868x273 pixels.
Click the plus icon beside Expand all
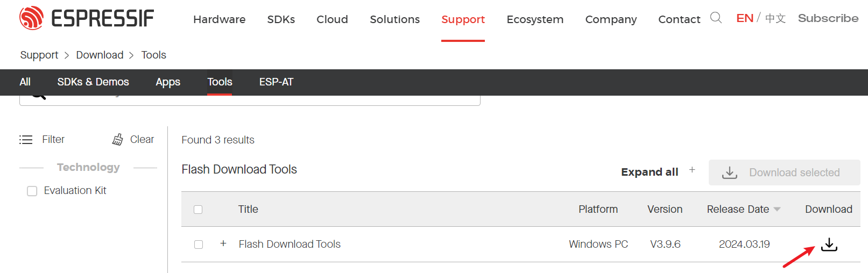[692, 170]
